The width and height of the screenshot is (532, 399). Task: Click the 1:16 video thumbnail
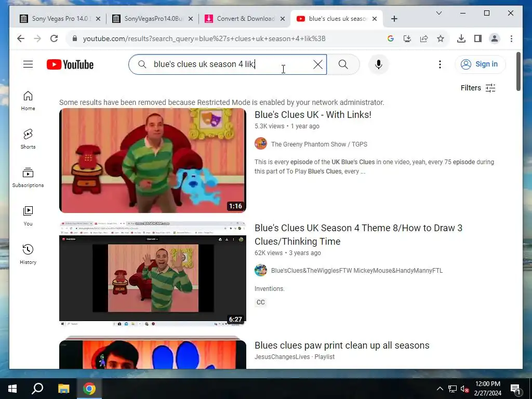click(153, 161)
